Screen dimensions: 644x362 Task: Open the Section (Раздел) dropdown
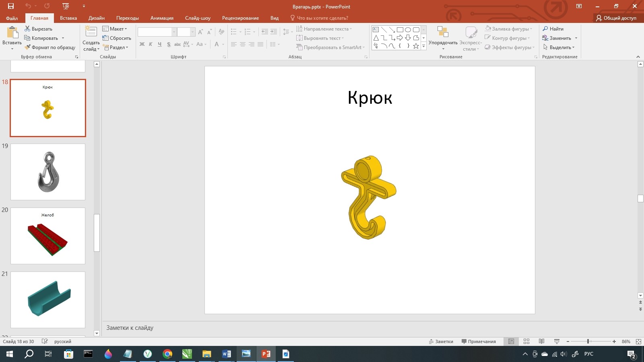pos(116,47)
